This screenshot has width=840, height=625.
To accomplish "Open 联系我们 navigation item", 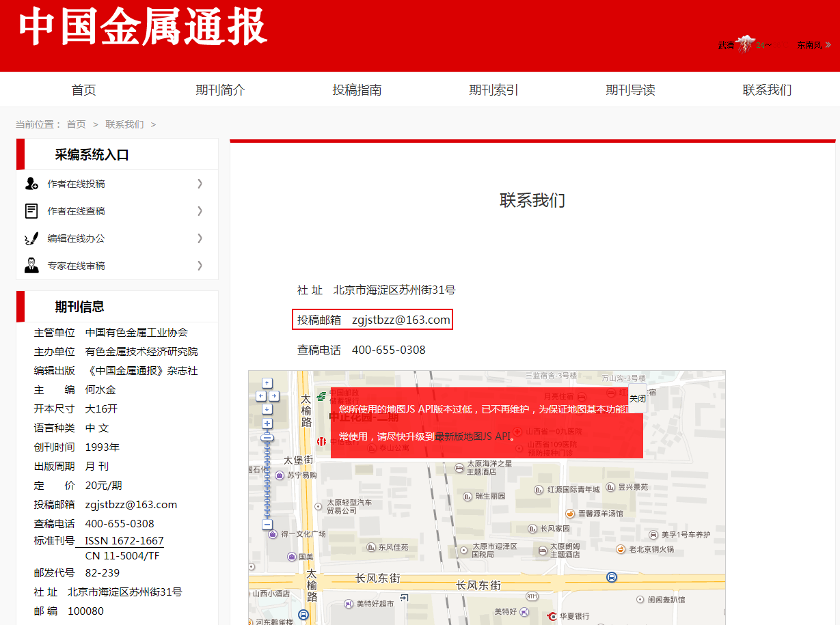I will (x=767, y=89).
